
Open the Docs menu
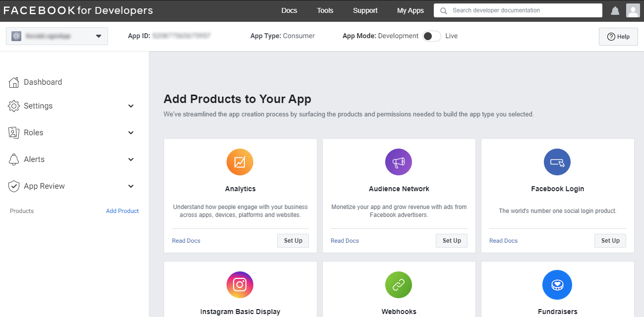point(289,10)
